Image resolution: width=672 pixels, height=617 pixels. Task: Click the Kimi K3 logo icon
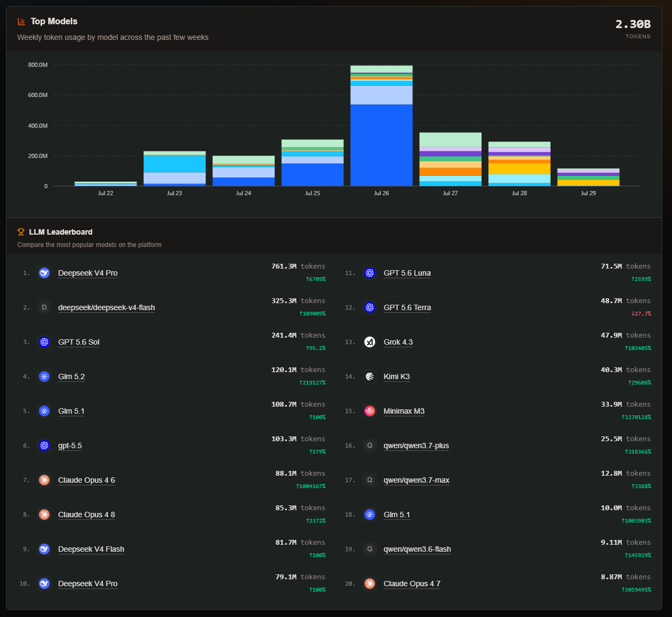pos(370,376)
